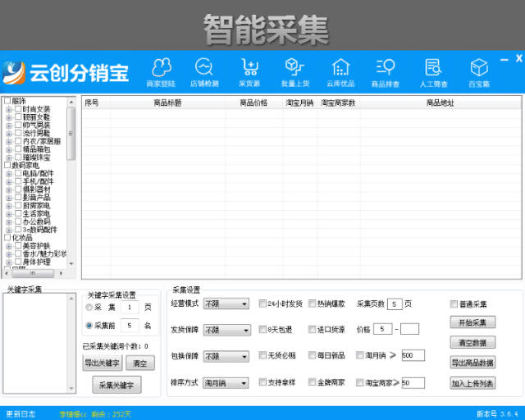This screenshot has height=420, width=525.
Task: Enable the 淘宝商家 filter checkbox
Action: click(359, 382)
